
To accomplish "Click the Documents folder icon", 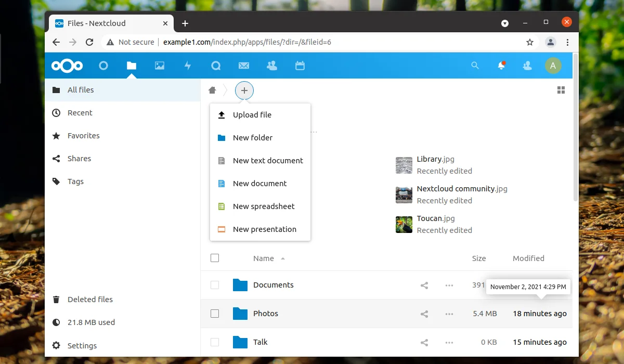I will (x=240, y=285).
